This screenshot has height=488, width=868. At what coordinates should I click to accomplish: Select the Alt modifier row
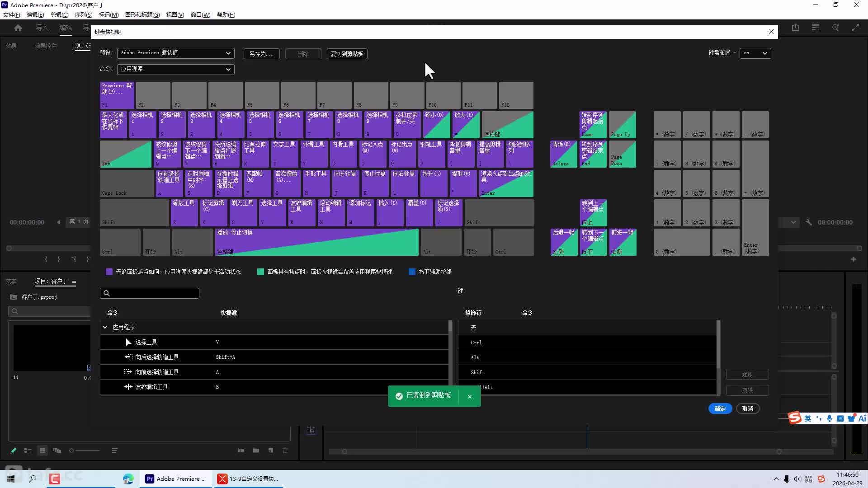click(x=588, y=357)
